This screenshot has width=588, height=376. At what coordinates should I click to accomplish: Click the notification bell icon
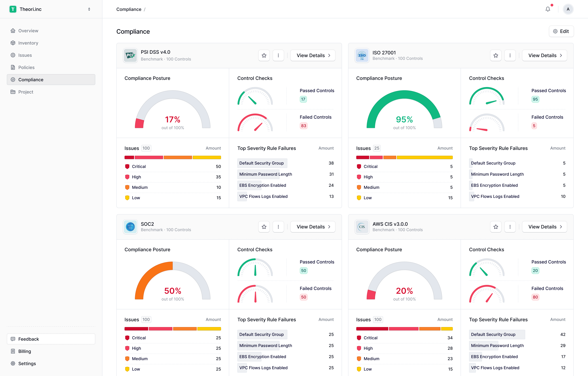[x=548, y=9]
